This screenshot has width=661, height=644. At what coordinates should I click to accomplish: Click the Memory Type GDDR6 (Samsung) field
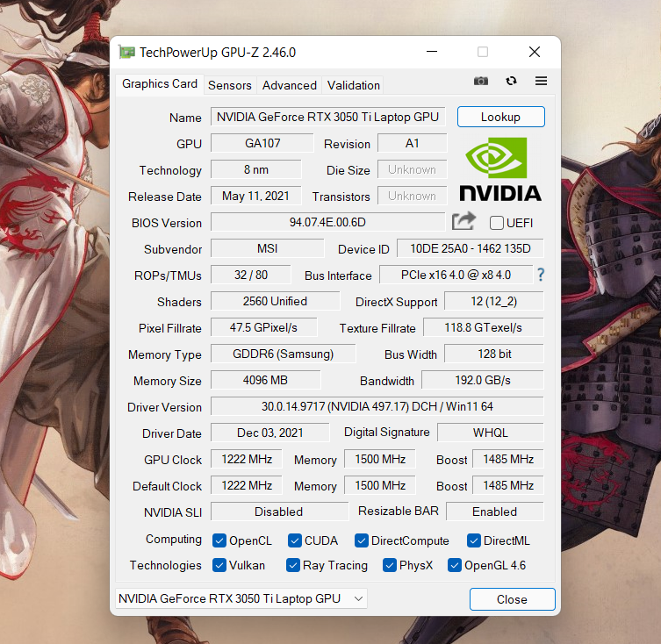(x=284, y=354)
